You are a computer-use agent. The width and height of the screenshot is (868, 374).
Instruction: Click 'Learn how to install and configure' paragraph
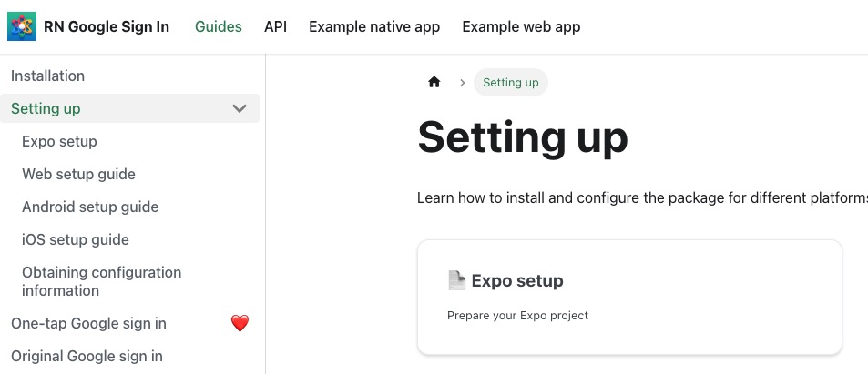642,197
